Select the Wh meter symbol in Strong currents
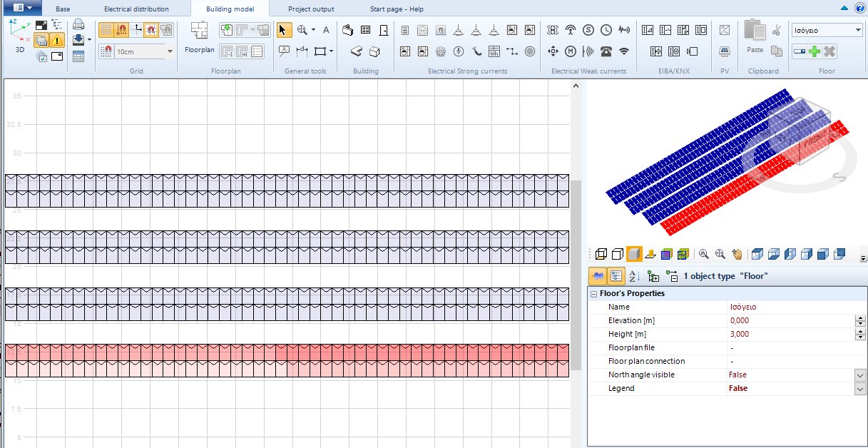 pos(493,52)
